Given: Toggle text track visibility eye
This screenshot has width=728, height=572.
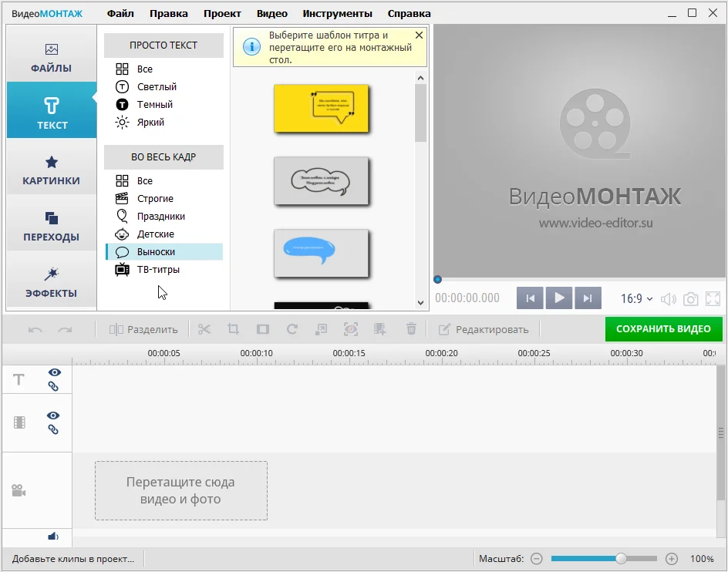Looking at the screenshot, I should click(54, 372).
